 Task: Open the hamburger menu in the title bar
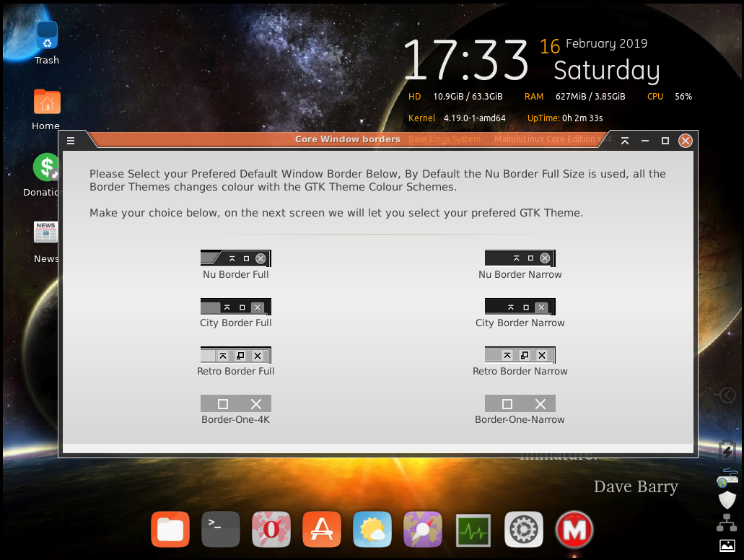pyautogui.click(x=71, y=140)
